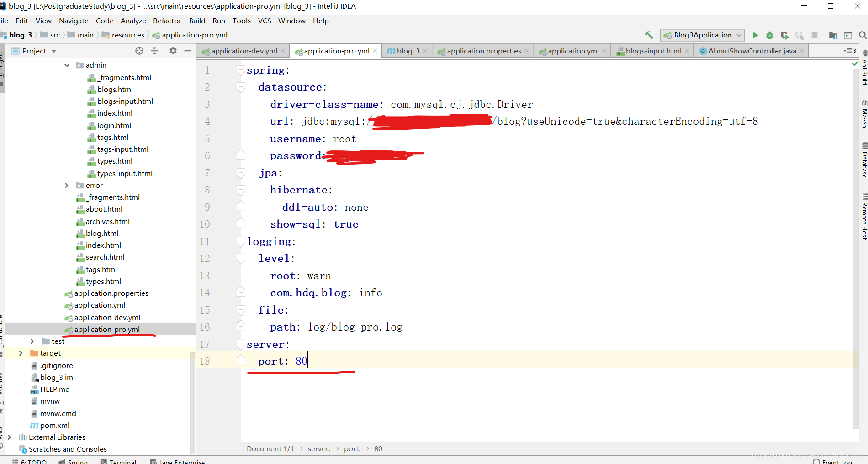Locate opened file in Project panel
This screenshot has width=868, height=464.
tap(139, 51)
